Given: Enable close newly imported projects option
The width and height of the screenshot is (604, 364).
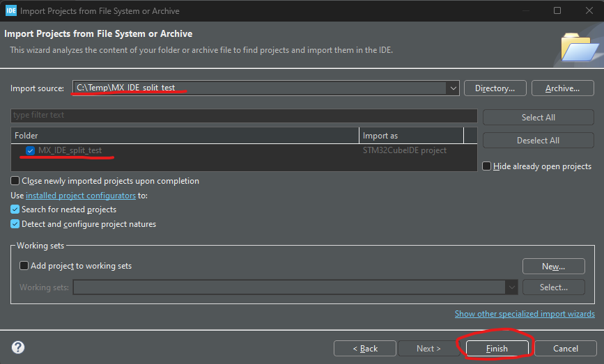Looking at the screenshot, I should coord(15,181).
